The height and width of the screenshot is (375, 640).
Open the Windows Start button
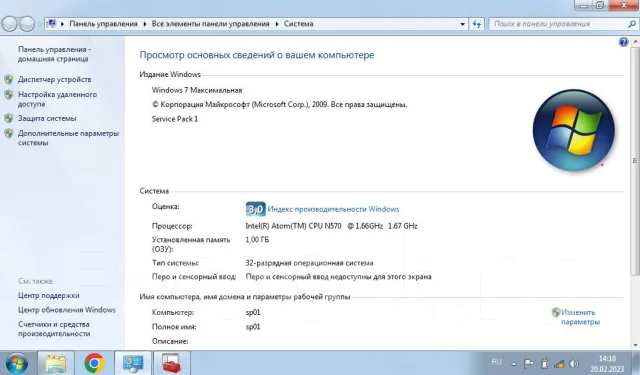pyautogui.click(x=16, y=363)
